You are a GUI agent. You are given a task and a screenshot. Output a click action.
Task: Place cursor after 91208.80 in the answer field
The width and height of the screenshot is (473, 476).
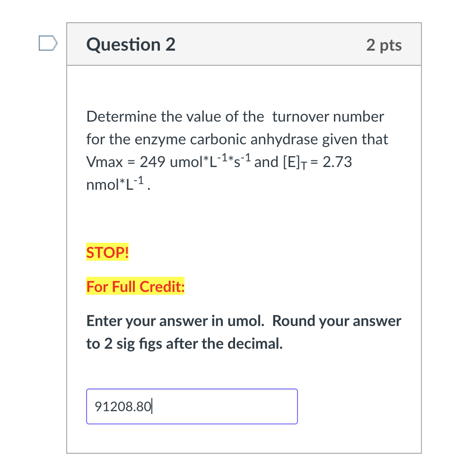click(x=151, y=406)
